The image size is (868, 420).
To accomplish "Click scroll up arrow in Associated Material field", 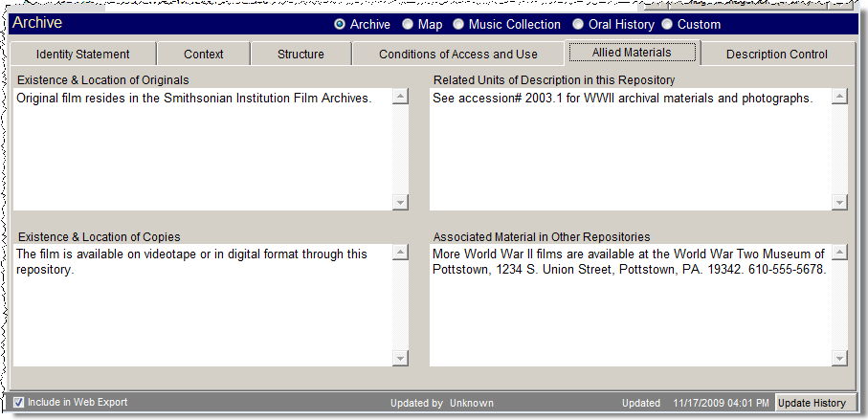I will click(x=839, y=253).
